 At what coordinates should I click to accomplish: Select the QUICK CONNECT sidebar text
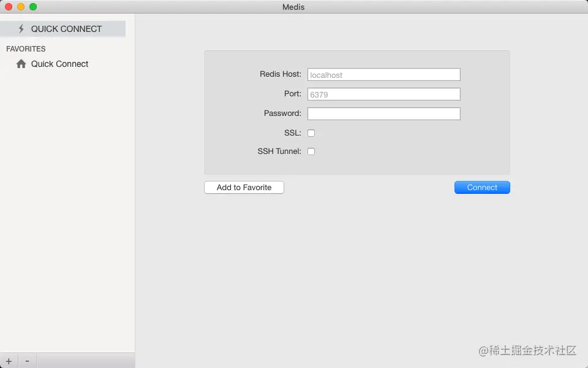tap(66, 29)
